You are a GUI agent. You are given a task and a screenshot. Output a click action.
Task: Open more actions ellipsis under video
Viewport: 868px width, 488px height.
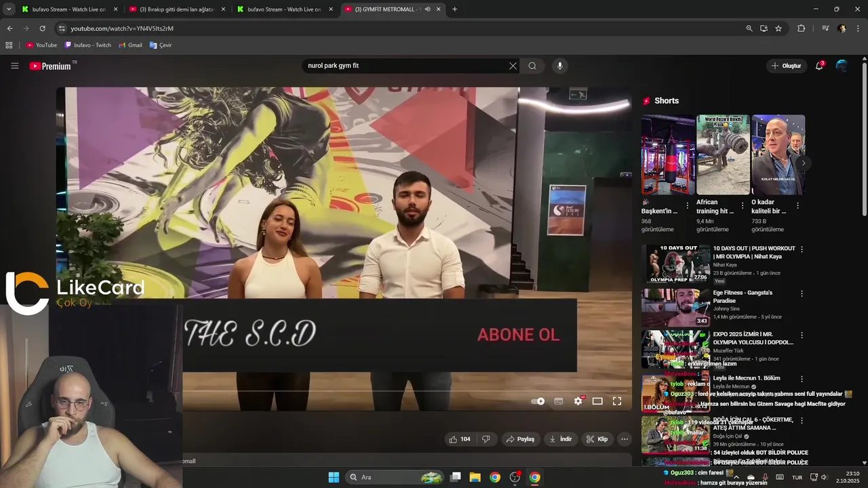(x=625, y=439)
